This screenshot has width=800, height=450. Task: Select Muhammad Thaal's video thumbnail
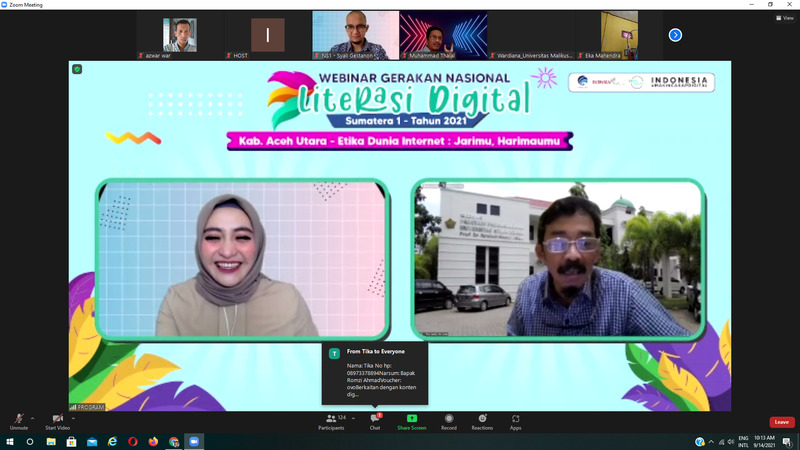point(443,35)
